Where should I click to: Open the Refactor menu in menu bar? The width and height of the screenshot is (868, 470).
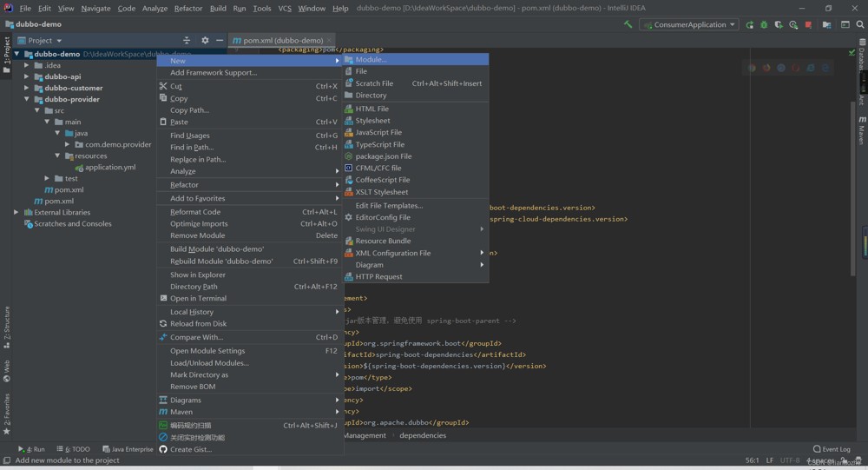coord(188,9)
